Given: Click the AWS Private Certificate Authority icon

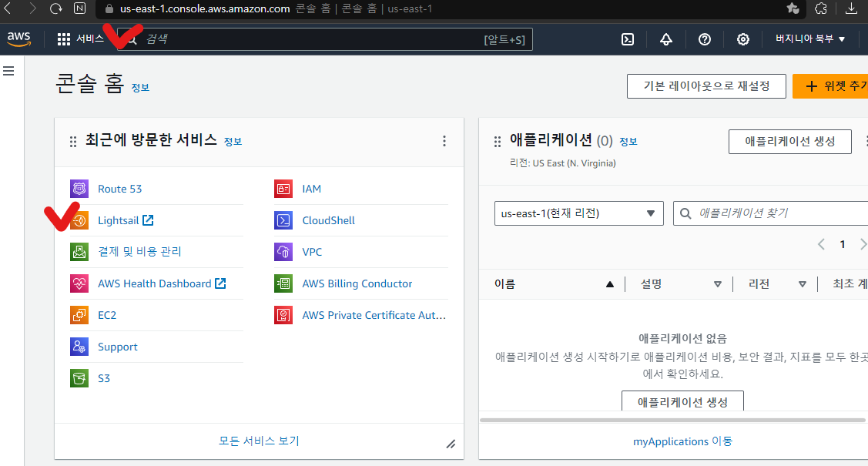Looking at the screenshot, I should pyautogui.click(x=283, y=315).
